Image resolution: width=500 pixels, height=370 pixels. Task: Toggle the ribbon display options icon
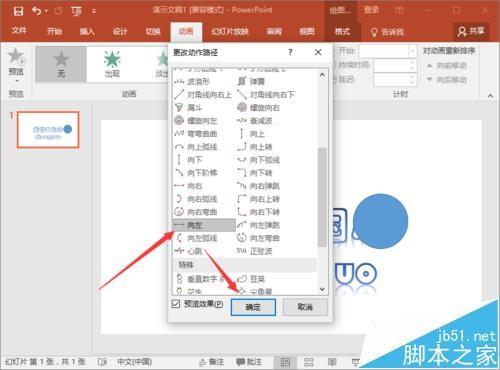click(399, 10)
